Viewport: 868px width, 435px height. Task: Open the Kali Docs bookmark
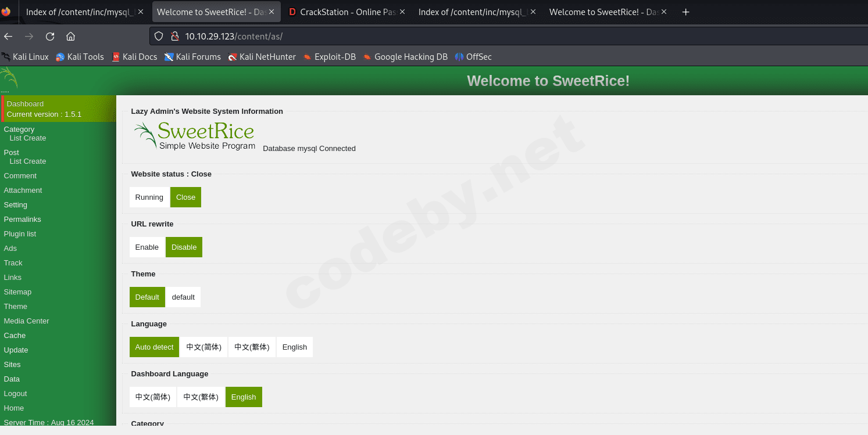[x=134, y=57]
